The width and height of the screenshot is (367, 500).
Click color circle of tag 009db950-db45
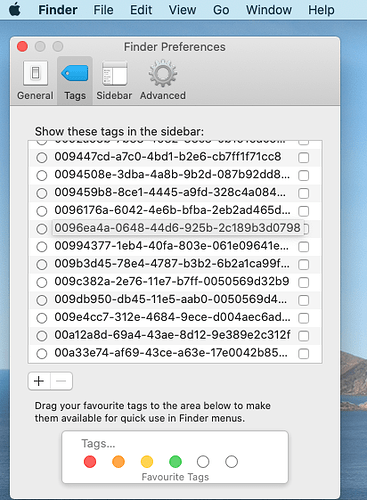tap(42, 300)
